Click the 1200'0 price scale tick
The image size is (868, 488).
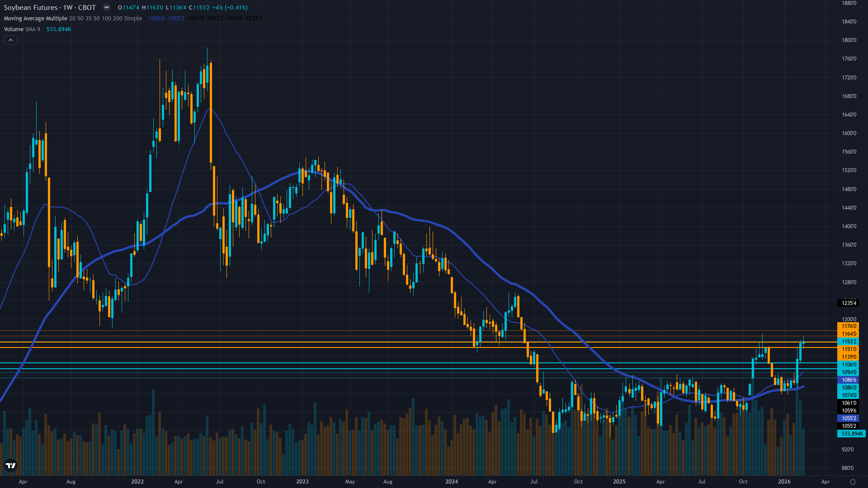pyautogui.click(x=849, y=319)
